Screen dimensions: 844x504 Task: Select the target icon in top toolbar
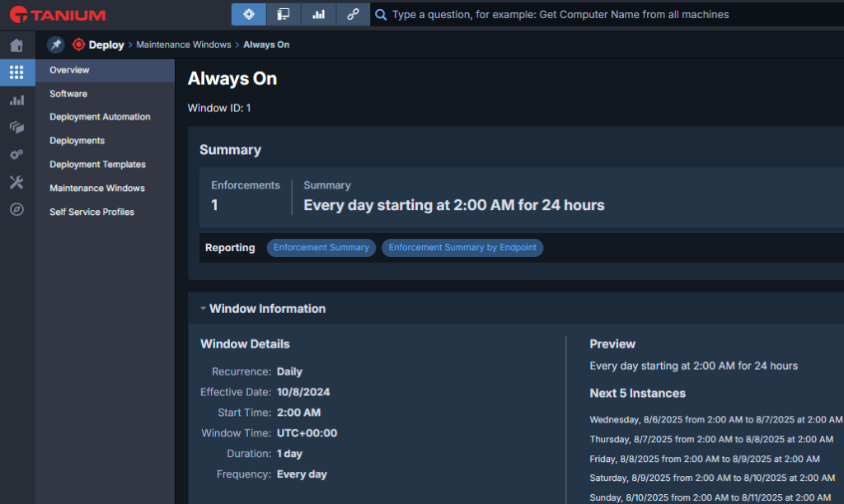tap(249, 14)
